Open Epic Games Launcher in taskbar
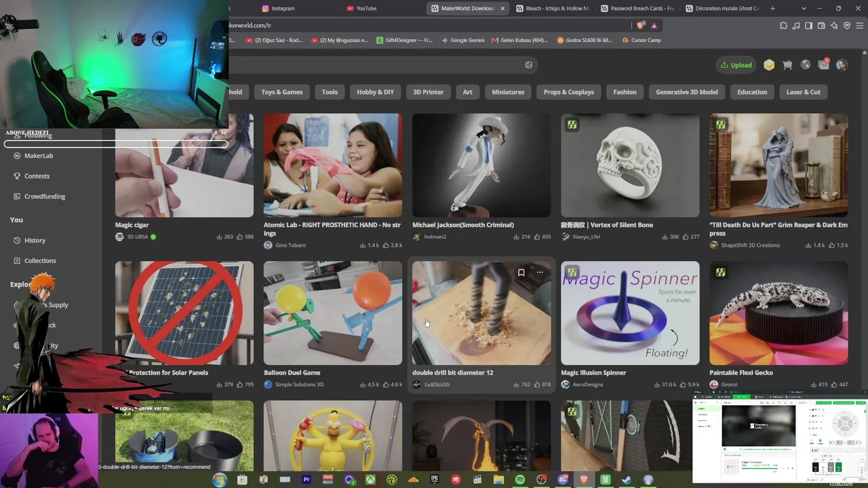868x488 pixels. coord(435,480)
